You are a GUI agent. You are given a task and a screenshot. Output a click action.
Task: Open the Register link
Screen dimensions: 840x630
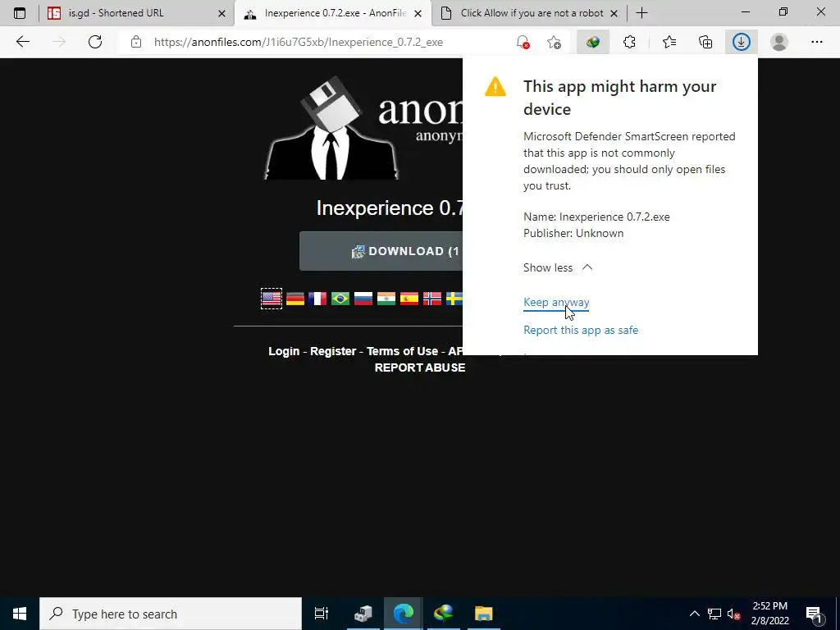click(333, 351)
